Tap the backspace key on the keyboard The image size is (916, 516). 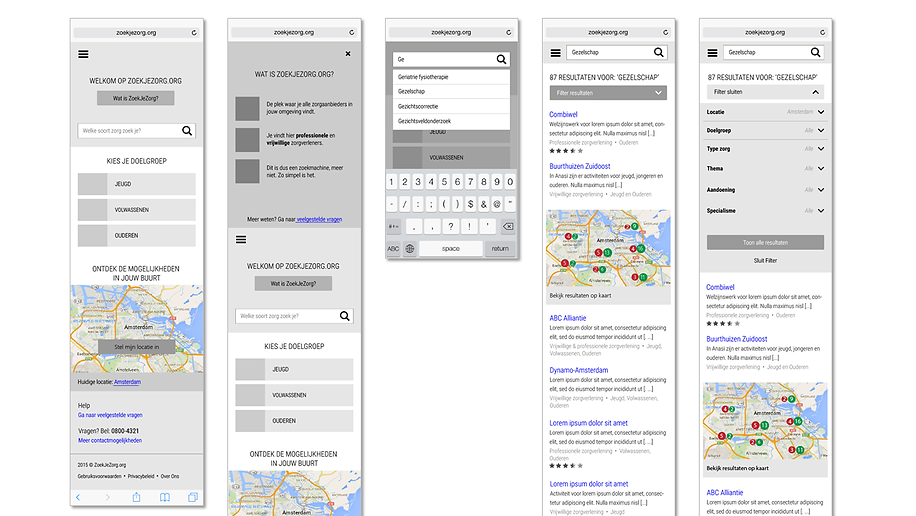click(x=508, y=227)
